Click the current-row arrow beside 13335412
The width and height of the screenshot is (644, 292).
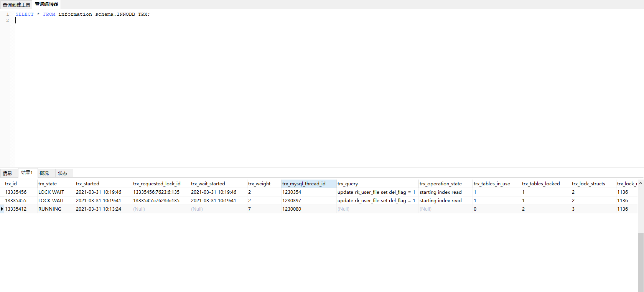(x=2, y=209)
